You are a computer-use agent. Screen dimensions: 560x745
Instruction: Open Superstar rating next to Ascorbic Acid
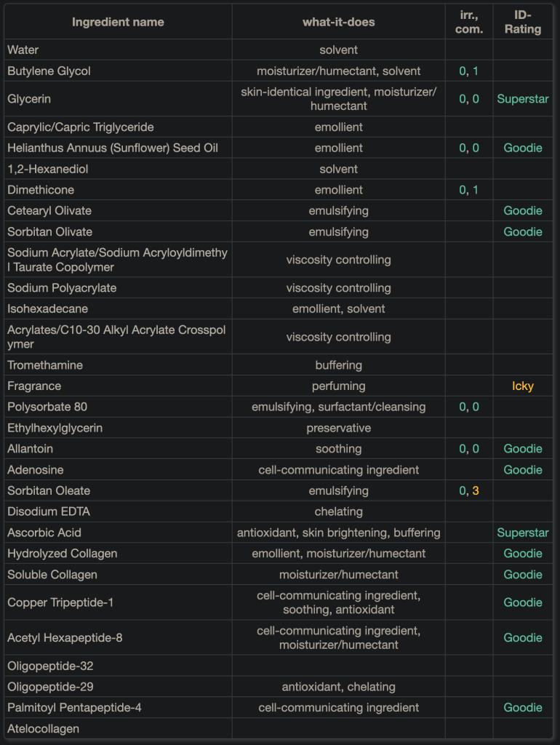coord(522,533)
